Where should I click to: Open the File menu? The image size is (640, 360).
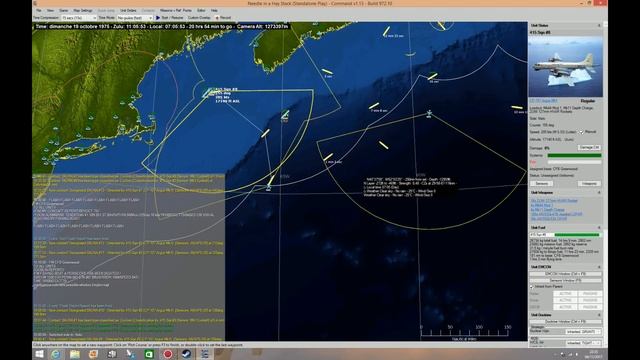pyautogui.click(x=39, y=10)
